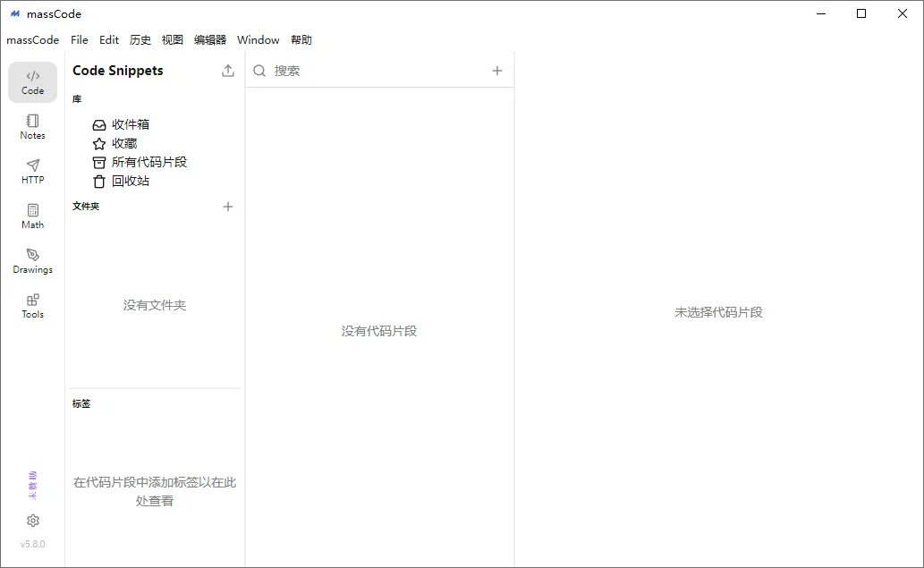Minimize the massCode window

click(x=821, y=13)
